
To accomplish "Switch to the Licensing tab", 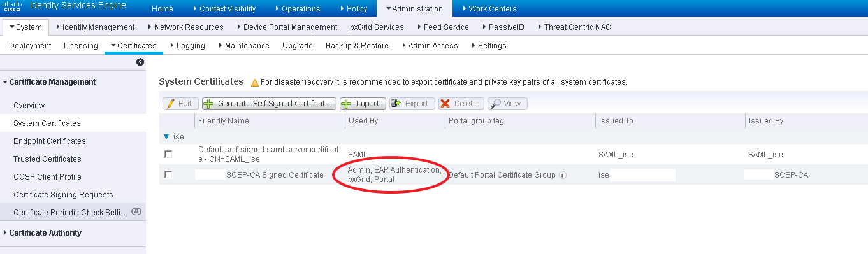I will pos(81,46).
